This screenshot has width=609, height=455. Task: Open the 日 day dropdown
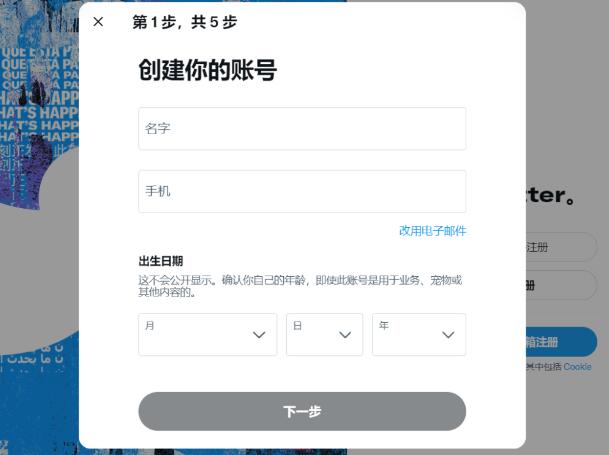(x=324, y=335)
